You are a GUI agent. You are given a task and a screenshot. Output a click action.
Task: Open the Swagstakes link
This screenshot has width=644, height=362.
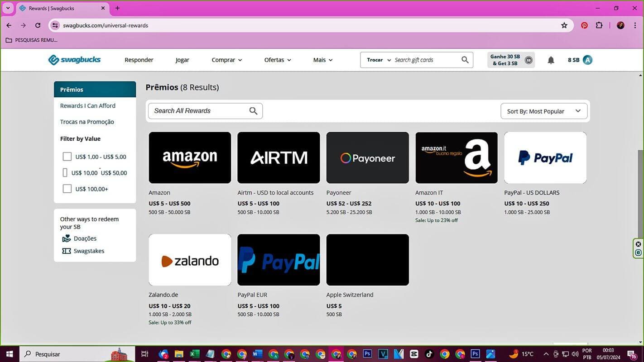click(x=89, y=251)
